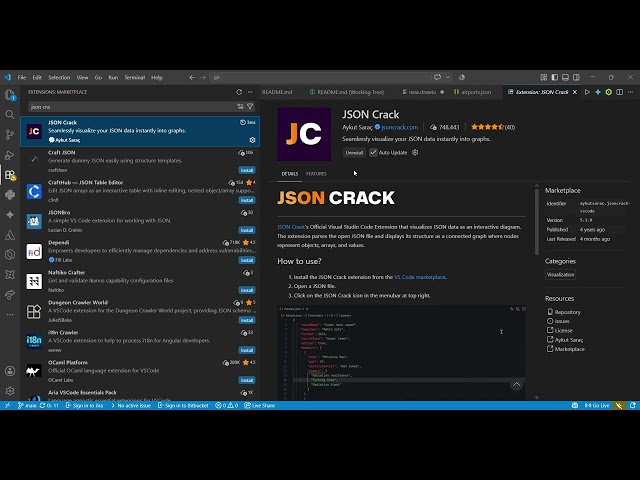Viewport: 640px width, 480px height.
Task: Open Extensions view more actions menu
Action: pos(250,92)
